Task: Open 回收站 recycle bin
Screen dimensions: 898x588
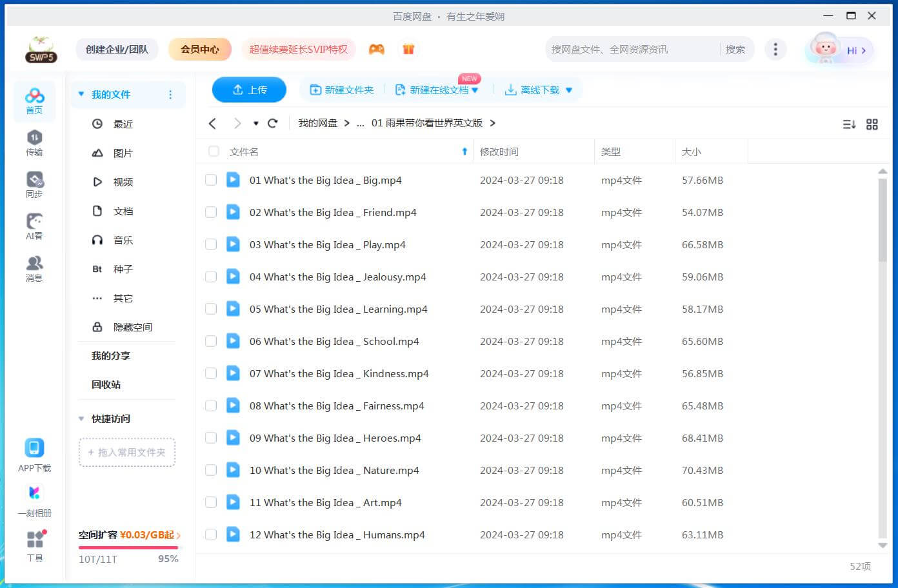Action: pos(106,384)
